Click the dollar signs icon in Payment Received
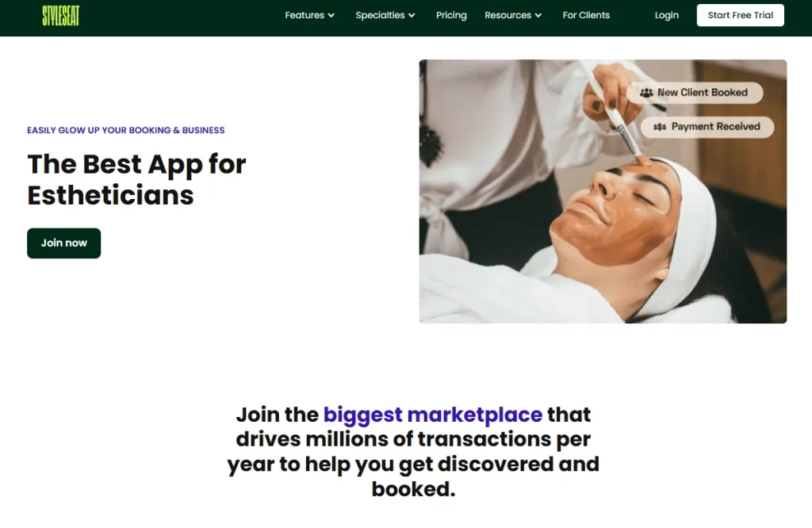Image resolution: width=812 pixels, height=528 pixels. coord(659,127)
